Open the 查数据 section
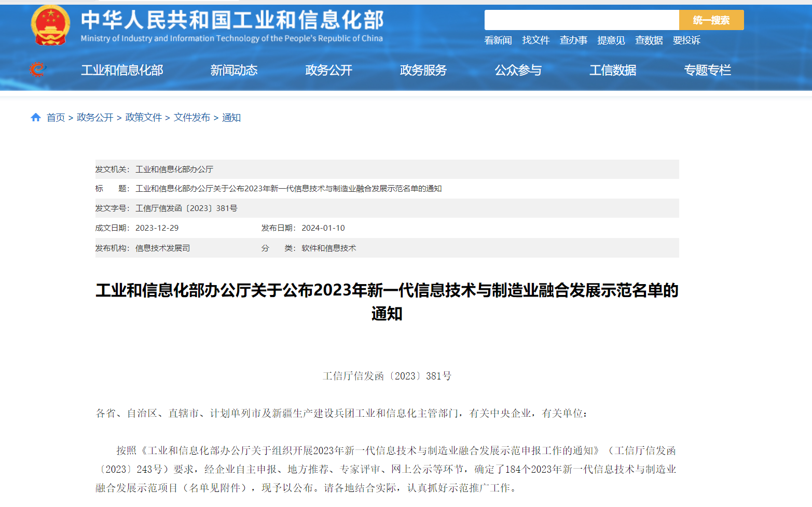 tap(649, 40)
